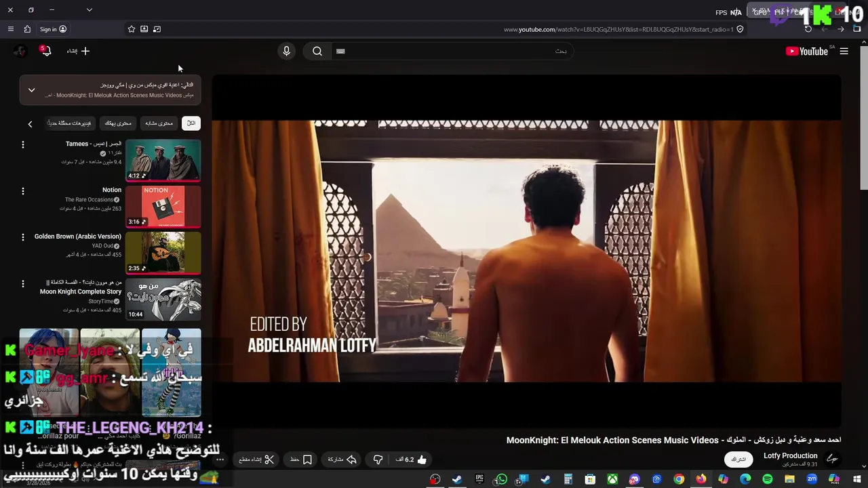Subscribe to Lotfy Production (اشتراك)
The height and width of the screenshot is (488, 868).
(x=738, y=460)
